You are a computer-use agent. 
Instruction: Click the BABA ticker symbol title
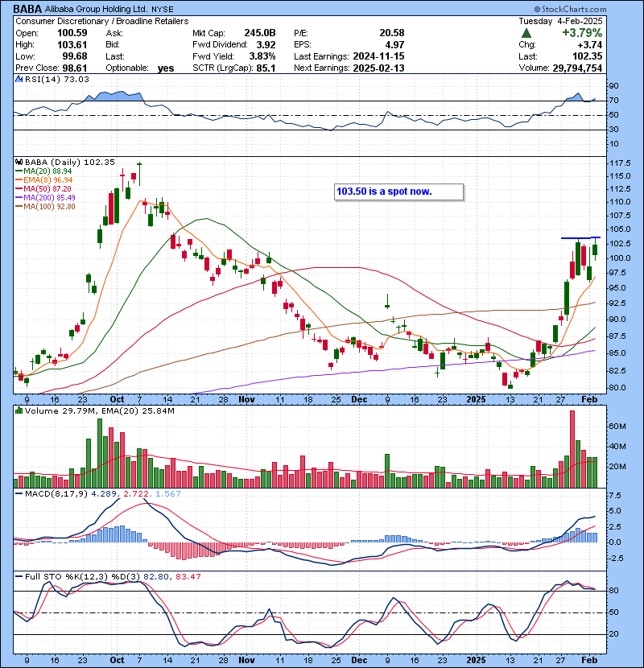(27, 9)
